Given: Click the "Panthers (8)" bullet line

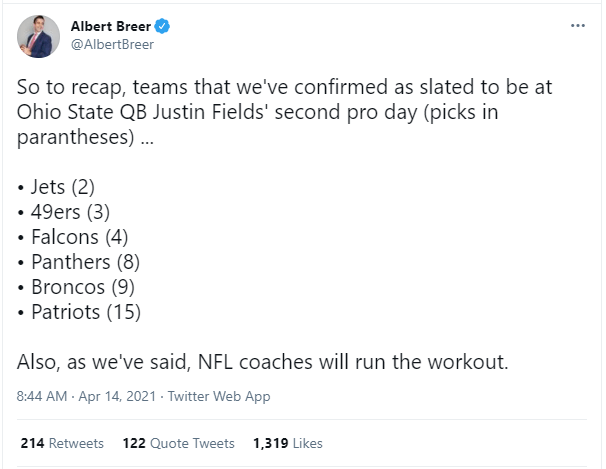Looking at the screenshot, I should point(79,262).
